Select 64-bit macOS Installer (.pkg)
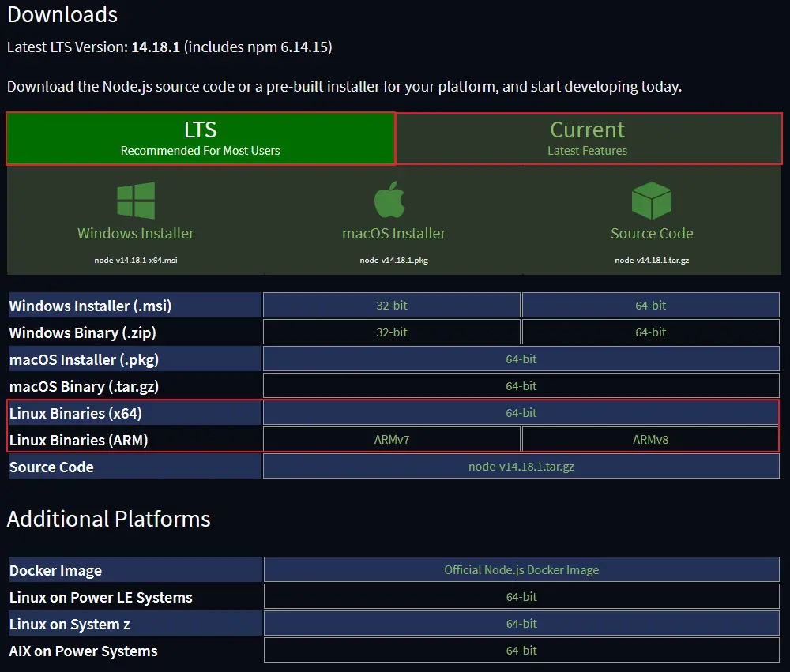The width and height of the screenshot is (790, 672). (x=521, y=359)
